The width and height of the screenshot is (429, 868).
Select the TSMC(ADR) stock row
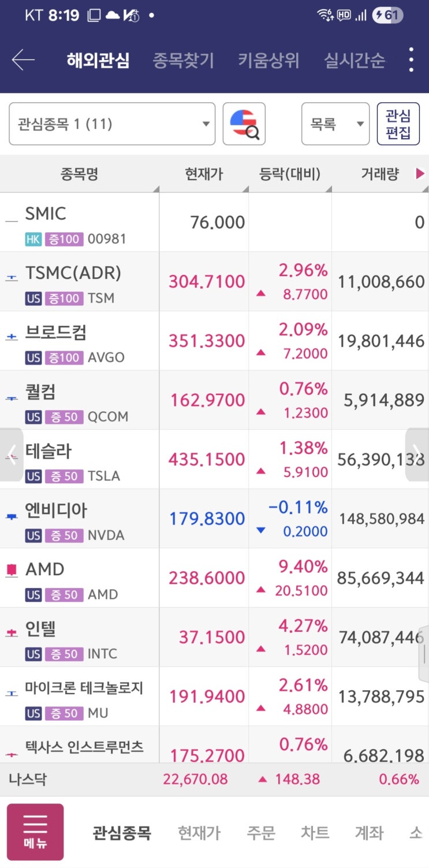(x=79, y=281)
